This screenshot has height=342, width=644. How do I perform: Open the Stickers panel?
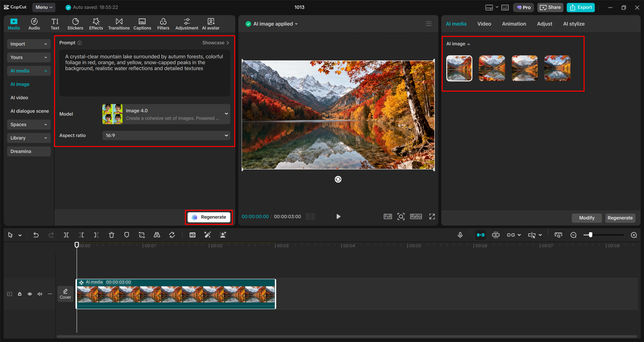tap(75, 23)
